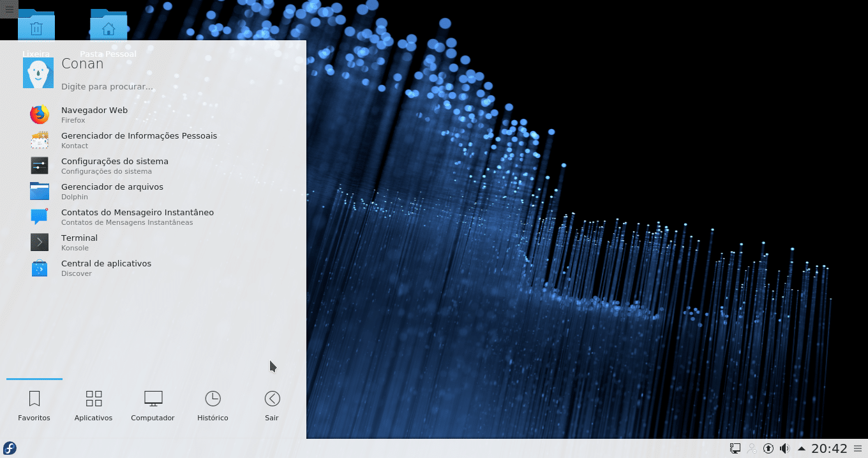Click the panel settings hamburger icon
The height and width of the screenshot is (458, 868).
click(x=858, y=448)
